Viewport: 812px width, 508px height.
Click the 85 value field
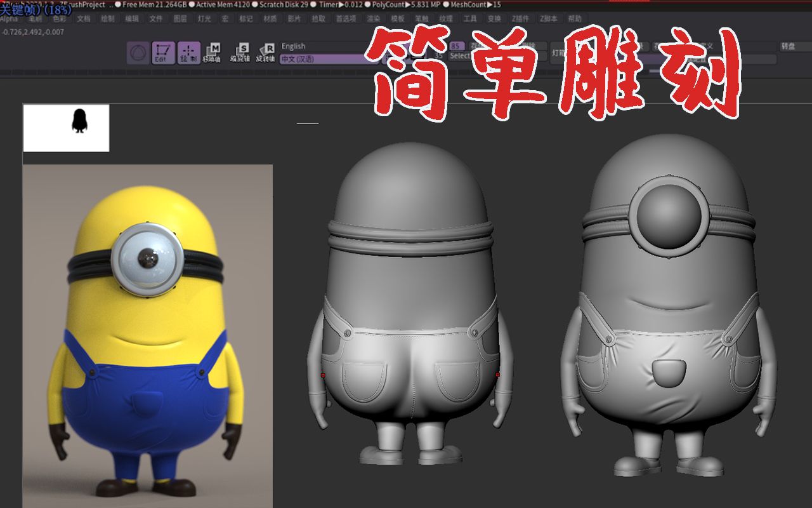pos(457,46)
